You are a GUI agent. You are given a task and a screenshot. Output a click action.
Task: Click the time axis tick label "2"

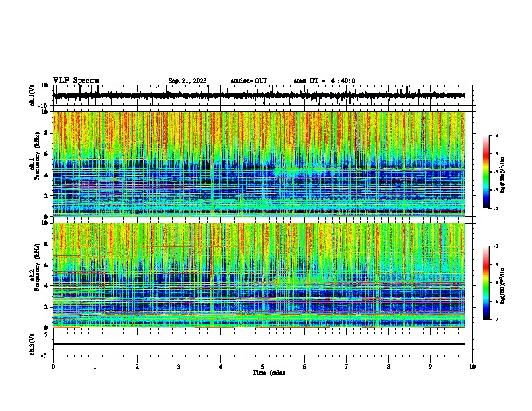pyautogui.click(x=137, y=367)
